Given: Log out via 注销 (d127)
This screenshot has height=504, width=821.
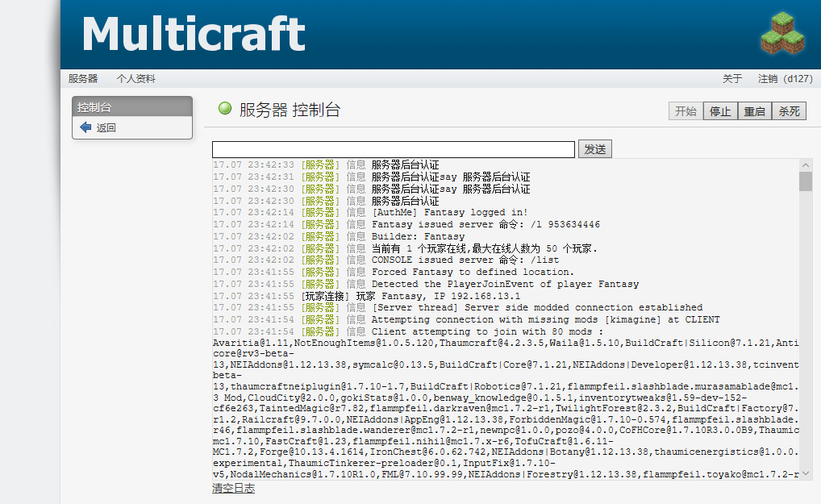Looking at the screenshot, I should coord(785,78).
